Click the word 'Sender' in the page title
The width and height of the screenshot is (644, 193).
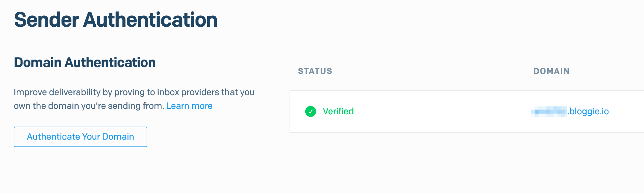point(46,20)
